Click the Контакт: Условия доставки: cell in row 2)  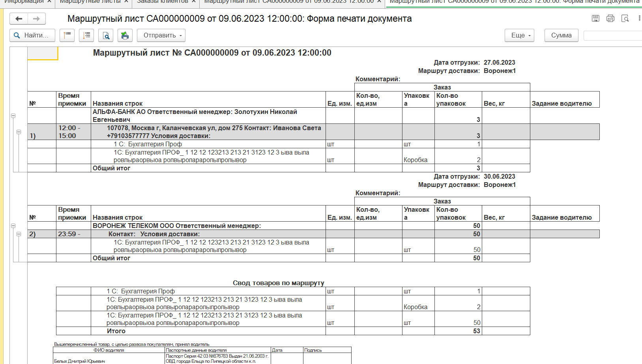pos(208,234)
